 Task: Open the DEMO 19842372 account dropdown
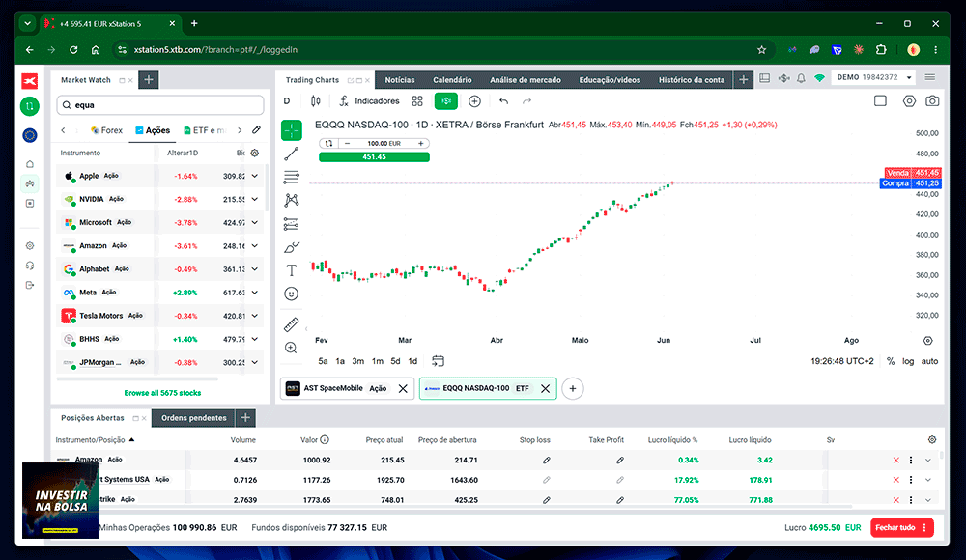coord(873,77)
